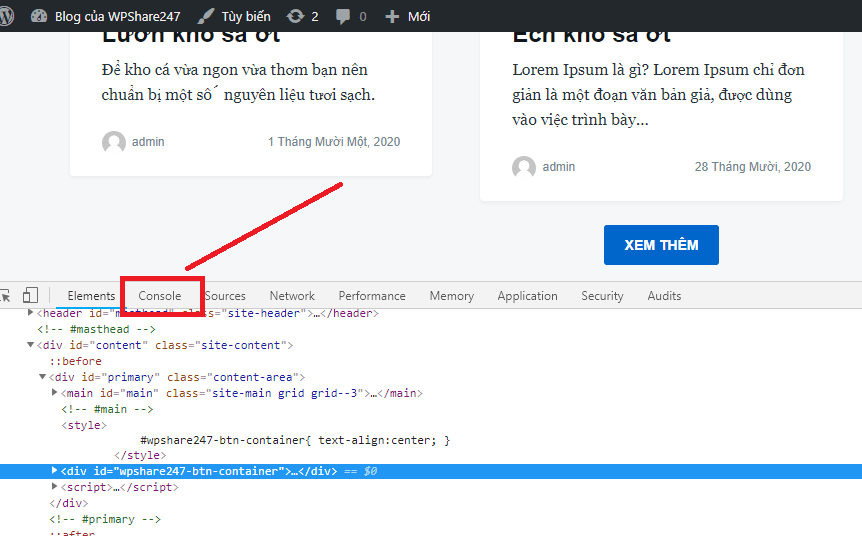Switch to the Elements tab
Image resolution: width=862 pixels, height=536 pixels.
click(91, 296)
